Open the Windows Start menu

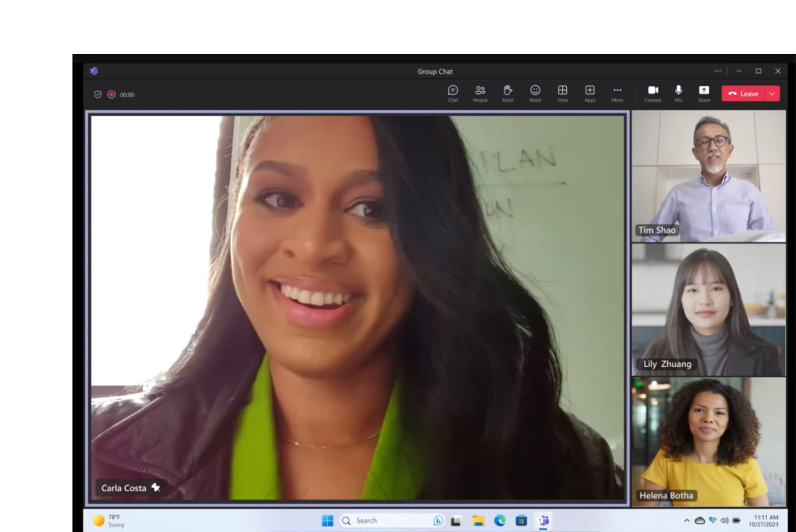(327, 521)
